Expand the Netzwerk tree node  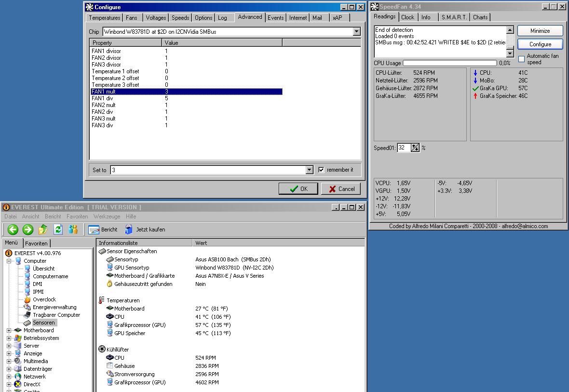pos(9,377)
